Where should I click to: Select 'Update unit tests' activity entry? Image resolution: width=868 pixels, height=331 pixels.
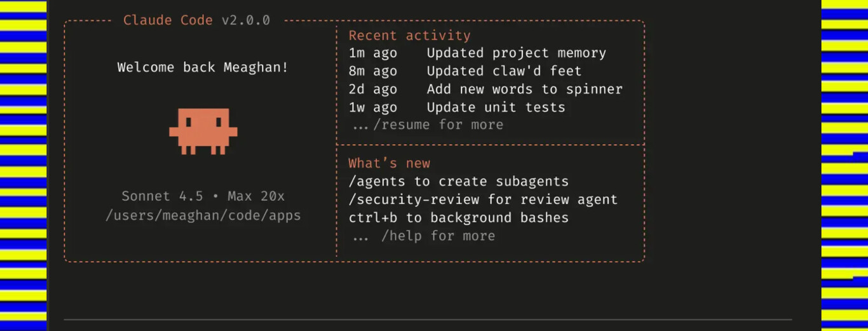point(496,107)
